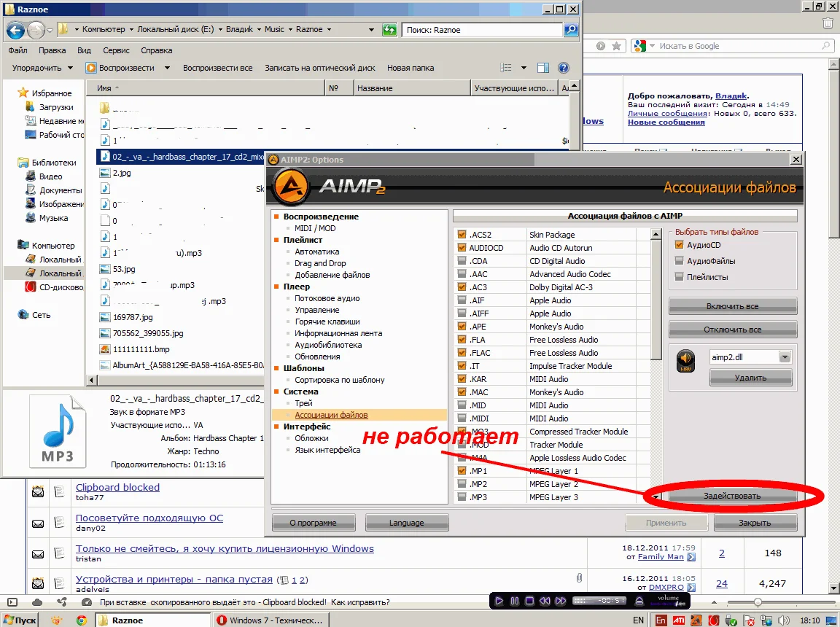
Task: Open the Файл menu in Explorer
Action: pos(17,50)
